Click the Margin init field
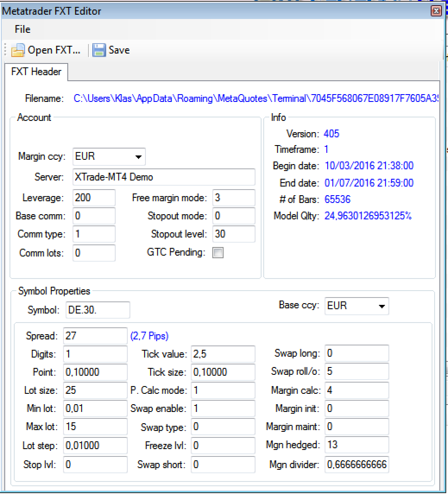448x494 pixels. pyautogui.click(x=357, y=408)
